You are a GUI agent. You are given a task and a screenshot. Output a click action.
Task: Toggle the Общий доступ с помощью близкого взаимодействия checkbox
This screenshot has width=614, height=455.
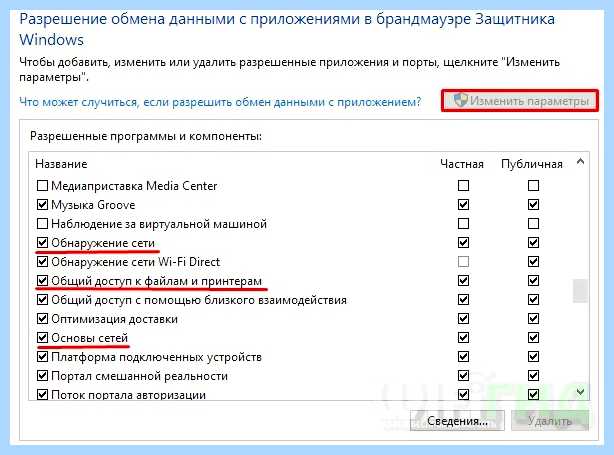pyautogui.click(x=42, y=300)
